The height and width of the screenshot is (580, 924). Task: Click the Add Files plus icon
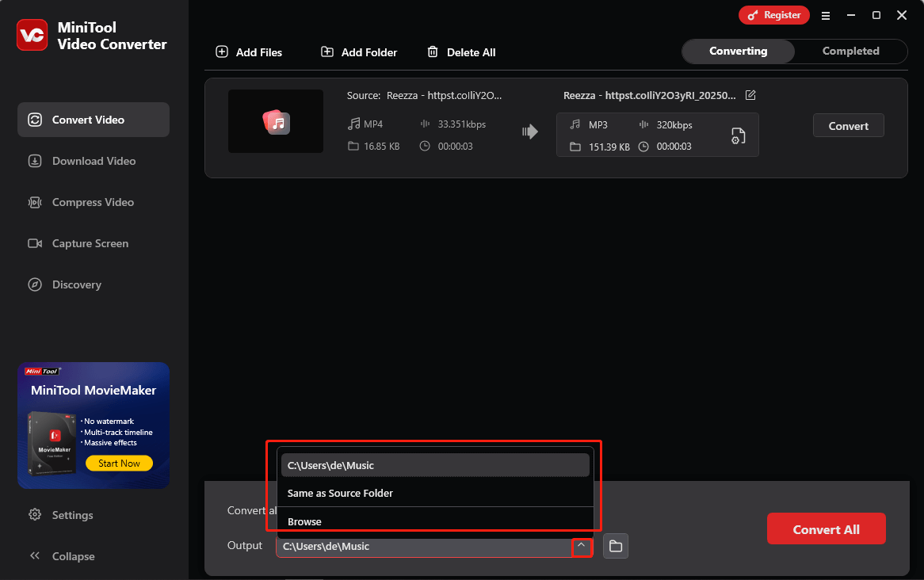click(222, 52)
